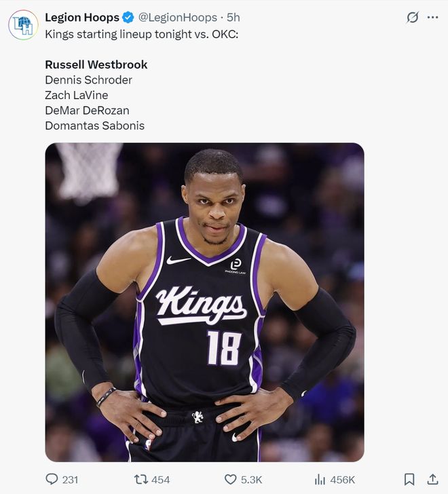Open the Legion Hoops profile avatar
Viewport: 448px width, 494px height.
pos(23,24)
